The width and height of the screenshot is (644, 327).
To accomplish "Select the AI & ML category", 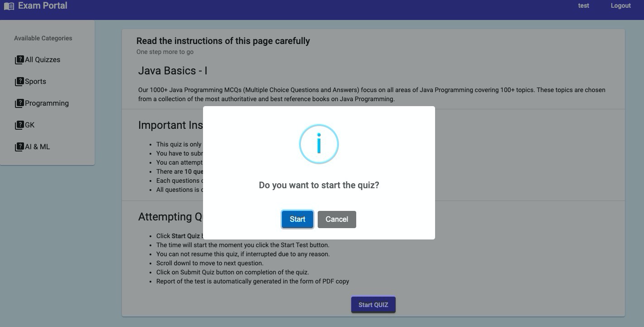I will click(37, 146).
